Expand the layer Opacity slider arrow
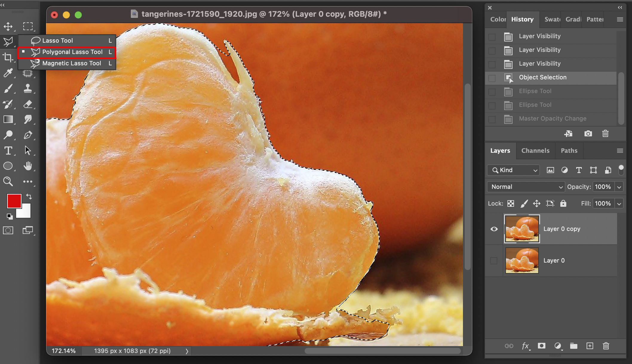Viewport: 632px width, 364px height. (619, 187)
